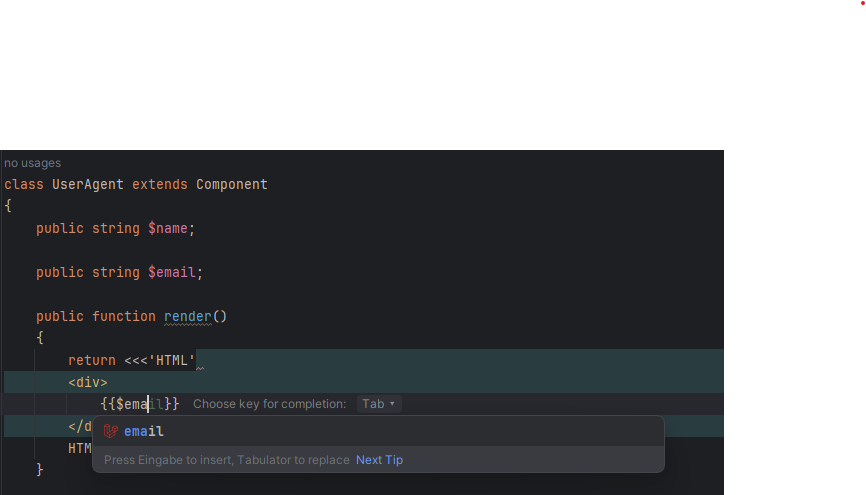Click the opening <div> tag line
The width and height of the screenshot is (866, 495).
[x=88, y=382]
